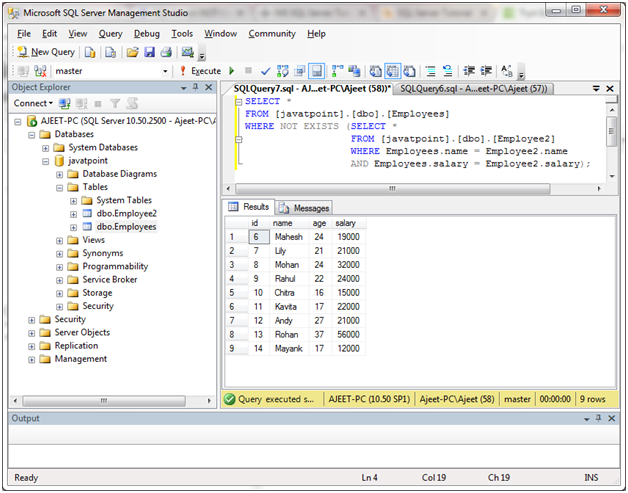This screenshot has width=628, height=493.
Task: Collapse the javatpoint database node
Action: point(46,161)
